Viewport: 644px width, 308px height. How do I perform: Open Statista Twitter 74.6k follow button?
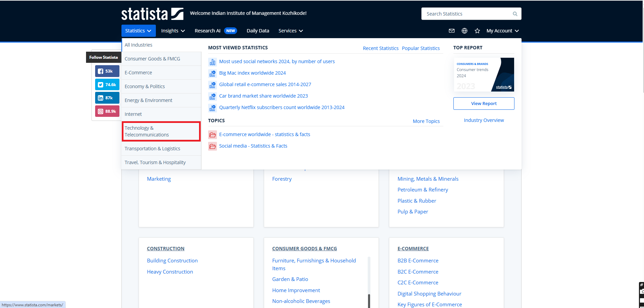tap(107, 85)
